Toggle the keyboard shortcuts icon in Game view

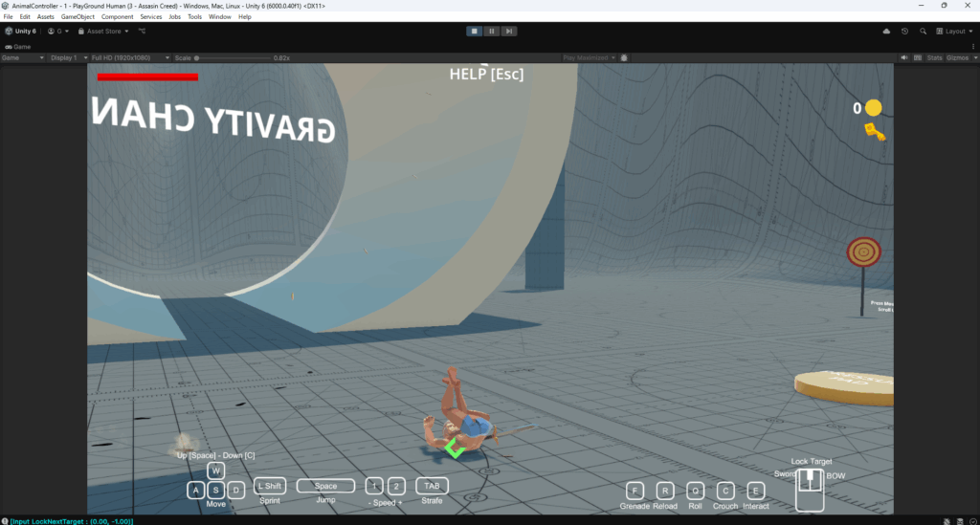(x=918, y=58)
